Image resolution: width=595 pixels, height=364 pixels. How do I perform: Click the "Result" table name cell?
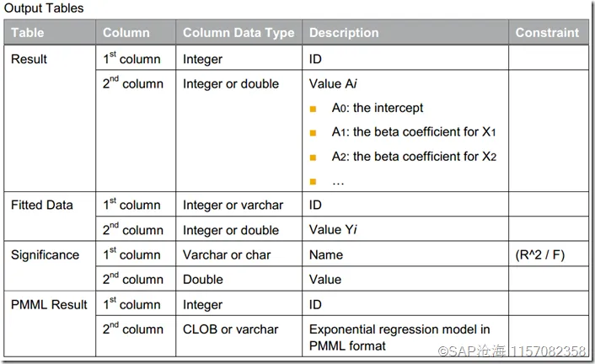[29, 60]
